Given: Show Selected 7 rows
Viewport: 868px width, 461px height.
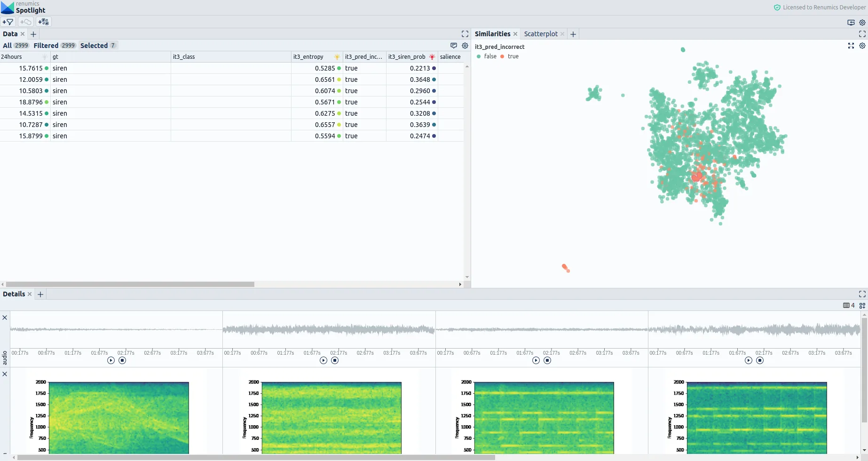Looking at the screenshot, I should pyautogui.click(x=98, y=46).
